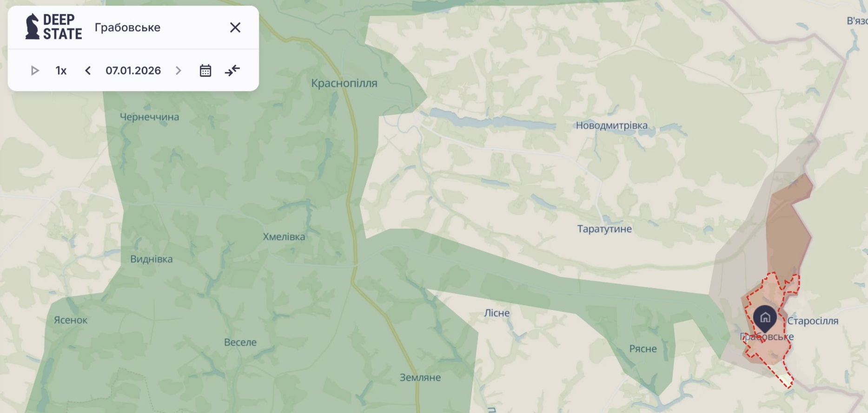Click the Новодмитрівка map label
This screenshot has height=413, width=868.
coord(611,125)
